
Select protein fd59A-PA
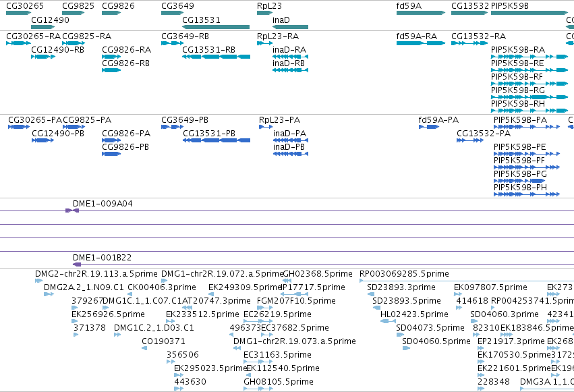429,127
